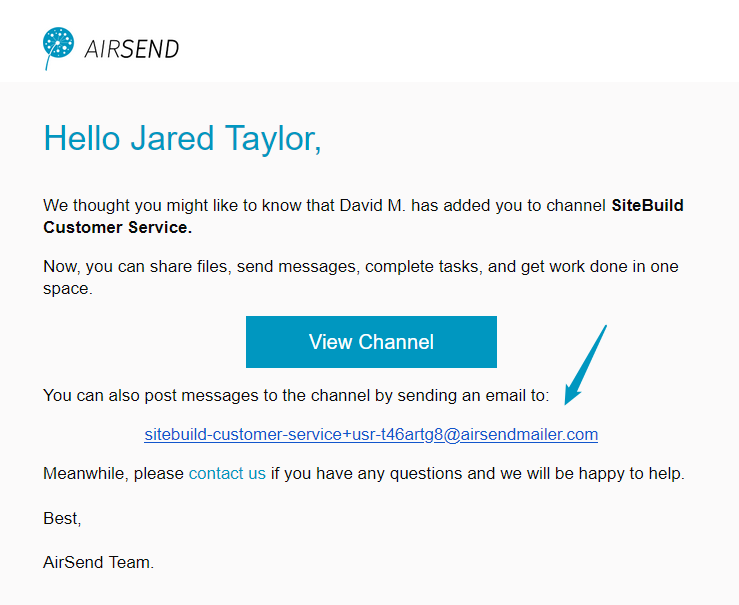
Task: Click the 'Meanwhile, please' text
Action: 113,473
